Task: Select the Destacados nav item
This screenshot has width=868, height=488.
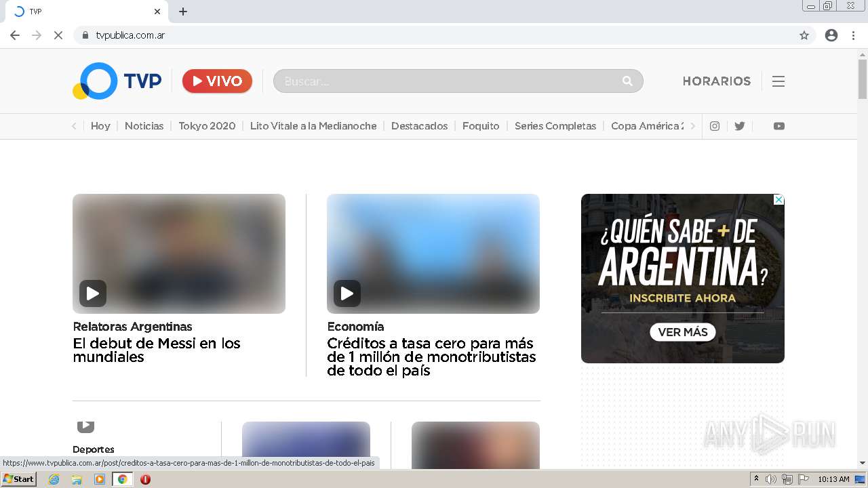Action: point(419,126)
